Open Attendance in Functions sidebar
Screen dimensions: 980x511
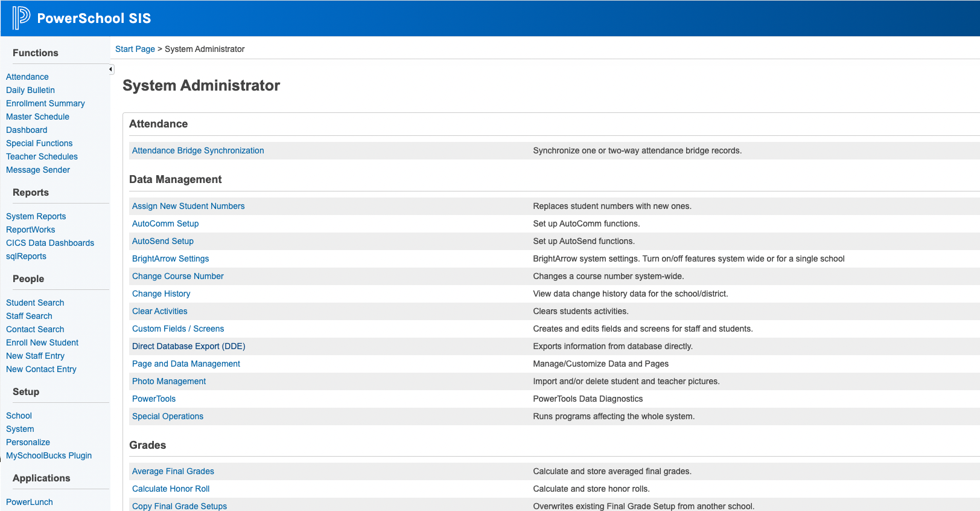pos(27,77)
